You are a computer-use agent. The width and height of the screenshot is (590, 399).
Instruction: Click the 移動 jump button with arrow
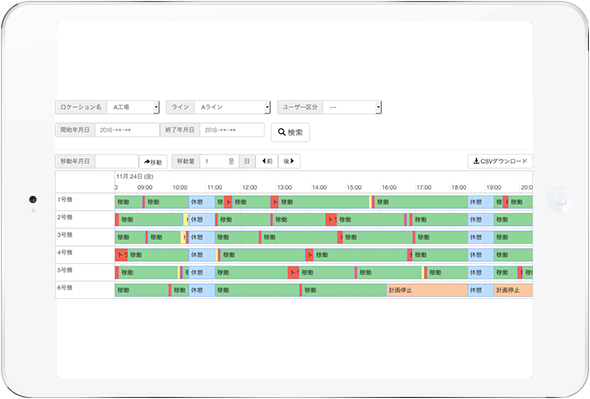coord(153,162)
